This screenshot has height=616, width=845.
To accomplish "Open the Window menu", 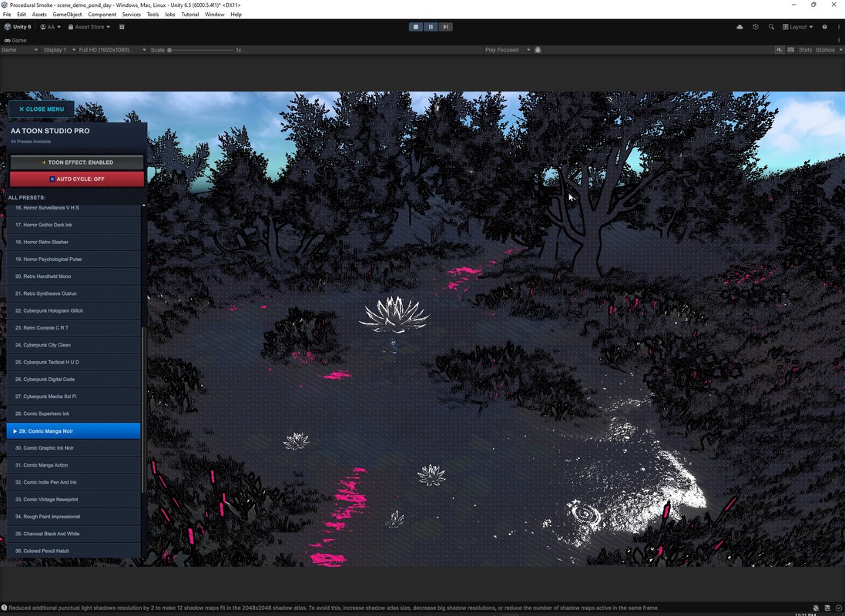I will coord(214,15).
